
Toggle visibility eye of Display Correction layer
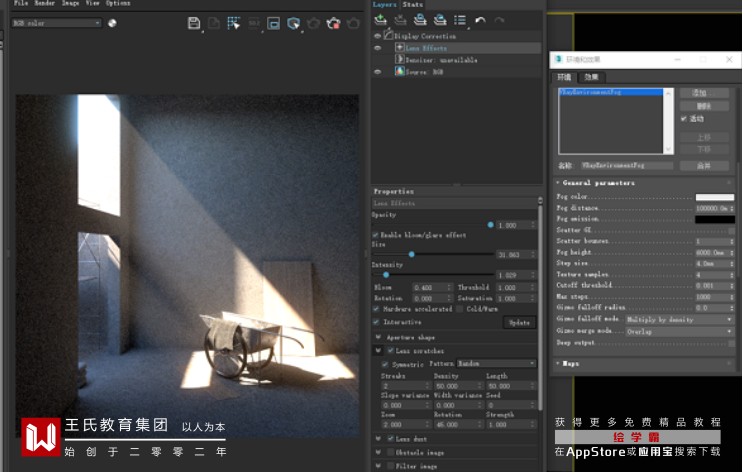click(x=377, y=36)
